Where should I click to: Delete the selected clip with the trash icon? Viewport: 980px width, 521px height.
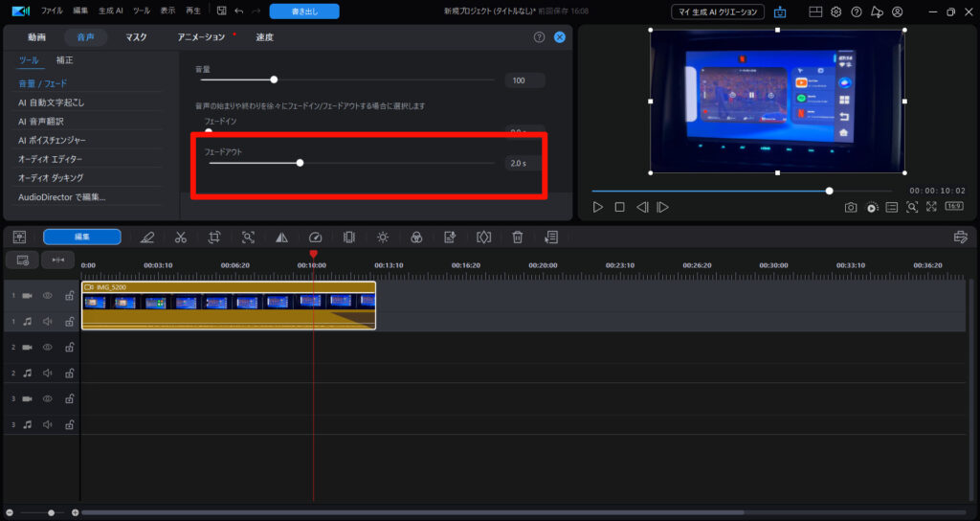pos(517,237)
